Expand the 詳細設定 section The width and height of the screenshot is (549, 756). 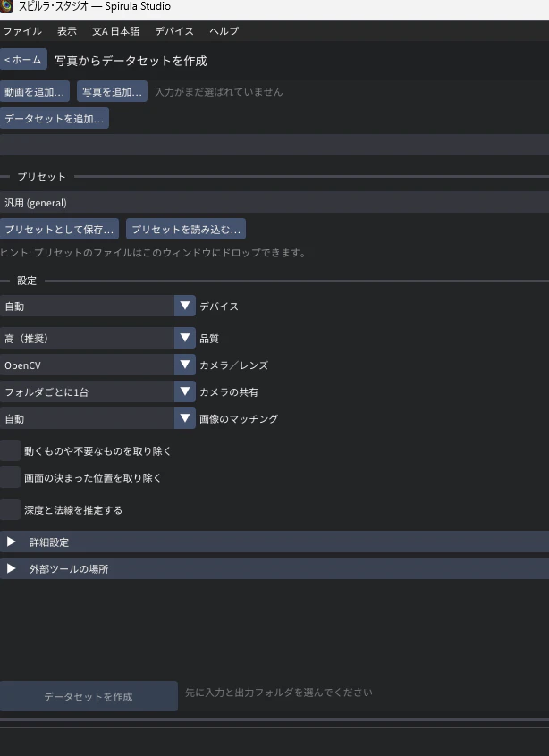tap(274, 542)
